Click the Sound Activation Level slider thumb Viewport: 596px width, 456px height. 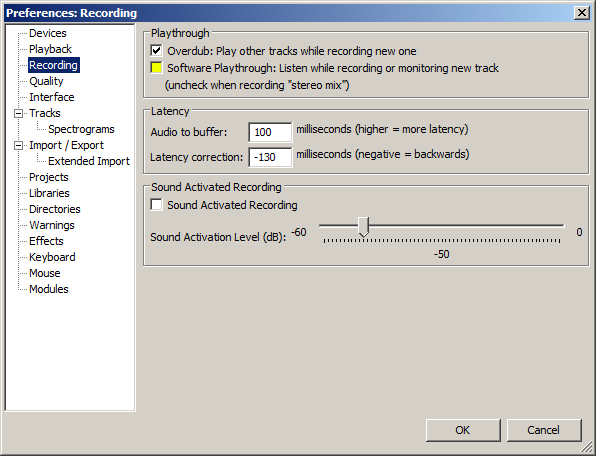pos(364,227)
